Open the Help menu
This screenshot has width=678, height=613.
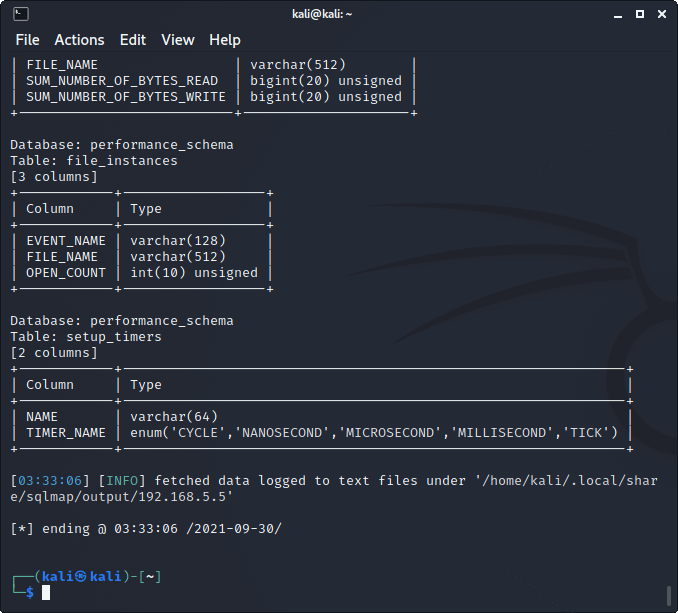tap(225, 40)
